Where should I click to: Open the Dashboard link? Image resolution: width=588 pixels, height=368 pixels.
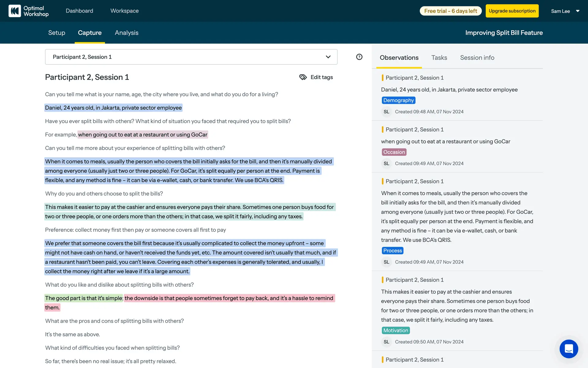click(79, 11)
